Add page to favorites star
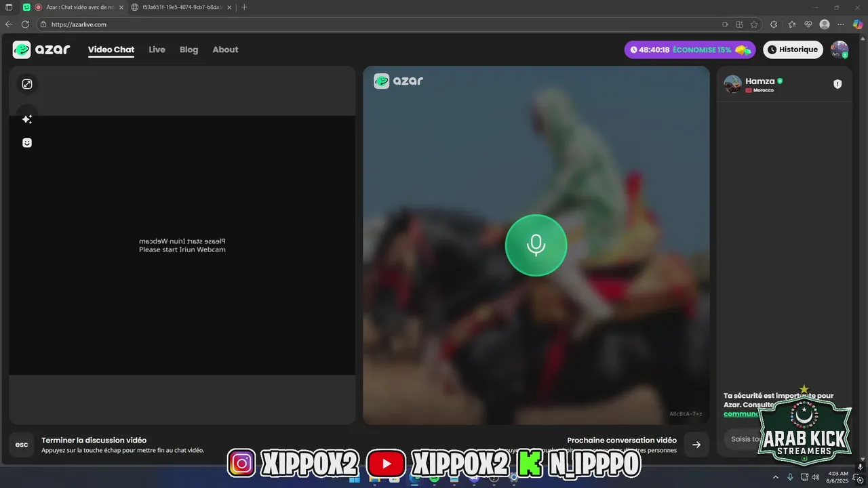Screen dimensions: 868x488 [754, 24]
